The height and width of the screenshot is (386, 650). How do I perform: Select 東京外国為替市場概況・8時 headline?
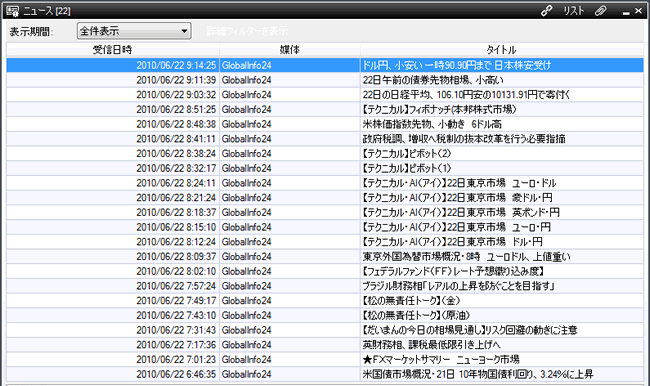(466, 257)
